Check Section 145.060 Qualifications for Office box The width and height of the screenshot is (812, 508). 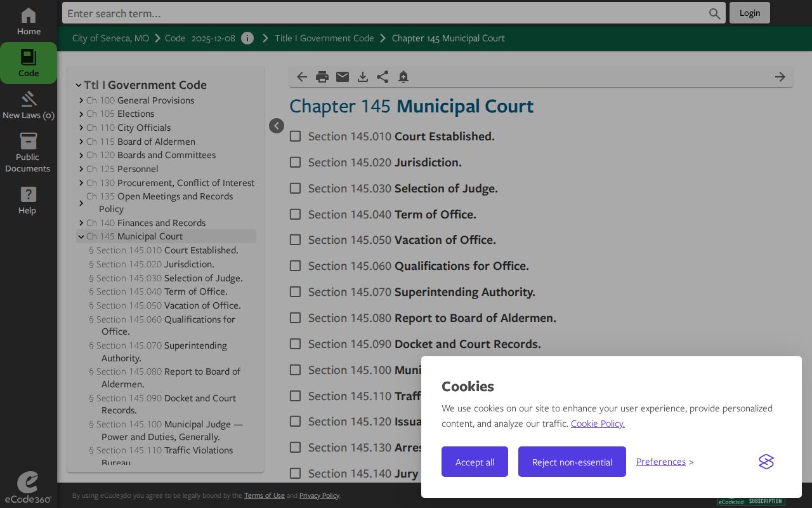click(x=295, y=266)
